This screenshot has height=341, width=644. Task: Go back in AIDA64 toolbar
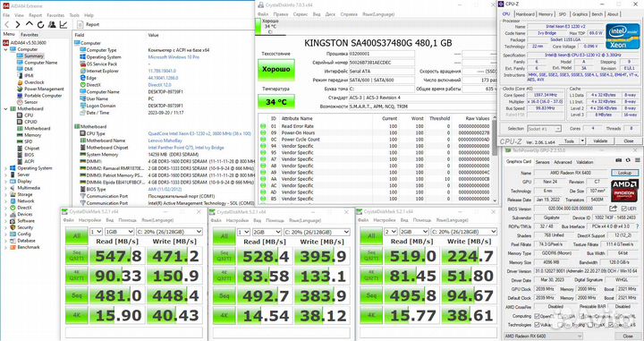6,25
